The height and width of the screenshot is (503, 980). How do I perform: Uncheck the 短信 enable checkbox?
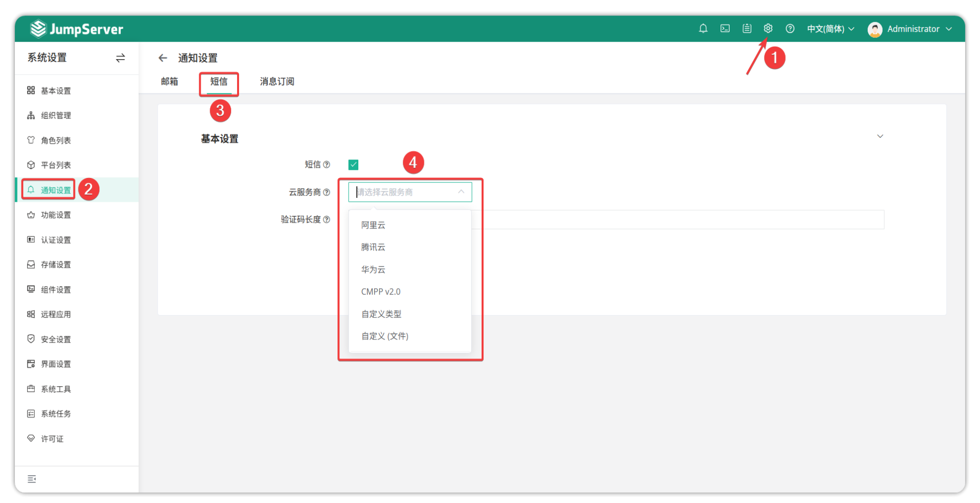click(353, 165)
